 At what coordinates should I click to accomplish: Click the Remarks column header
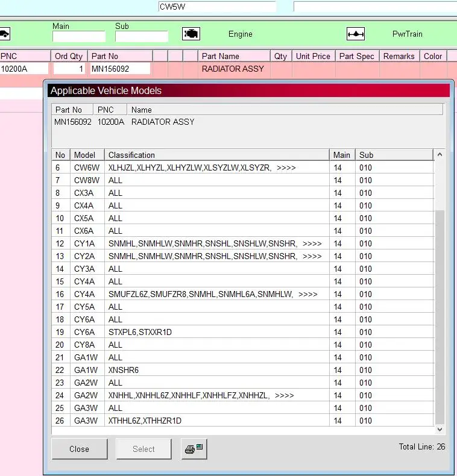[x=399, y=56]
